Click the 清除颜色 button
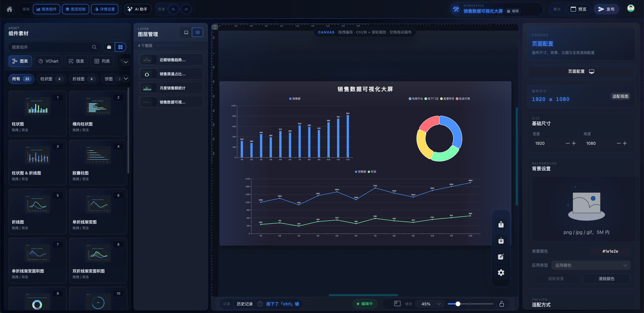The image size is (644, 313). [606, 279]
